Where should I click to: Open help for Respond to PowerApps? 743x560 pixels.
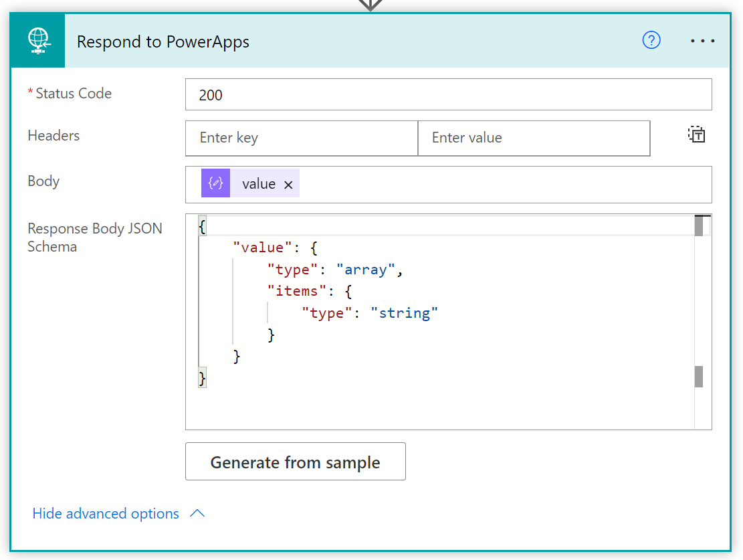pyautogui.click(x=651, y=40)
